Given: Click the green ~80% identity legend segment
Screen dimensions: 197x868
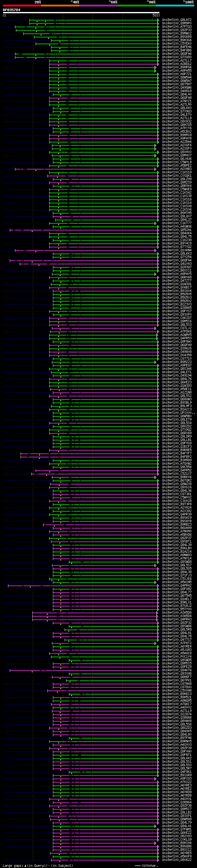Looking at the screenshot, I should tap(137, 6).
